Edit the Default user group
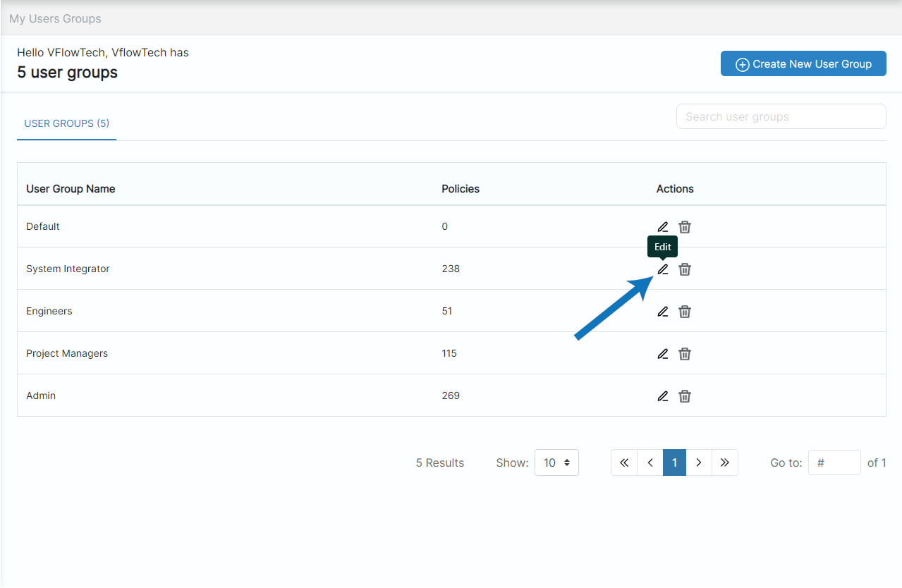This screenshot has width=902, height=588. 662,226
